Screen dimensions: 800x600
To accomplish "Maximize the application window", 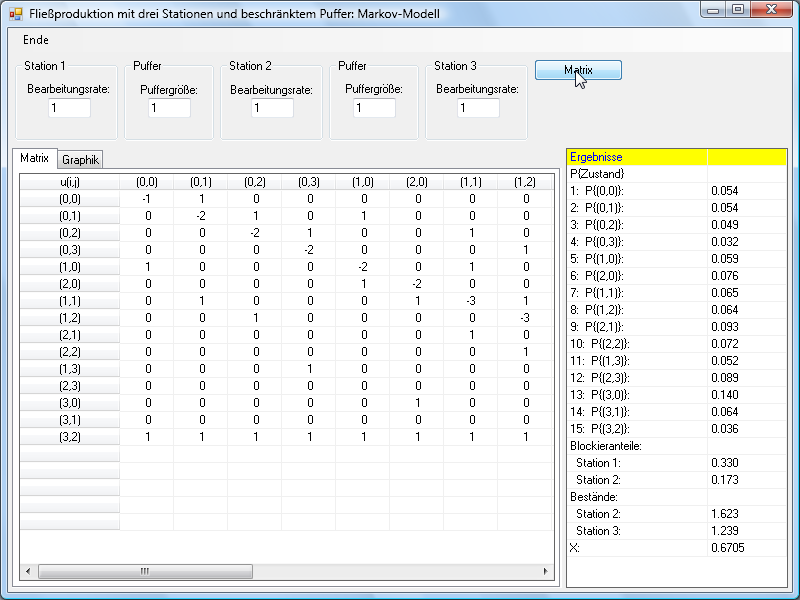I will 738,10.
